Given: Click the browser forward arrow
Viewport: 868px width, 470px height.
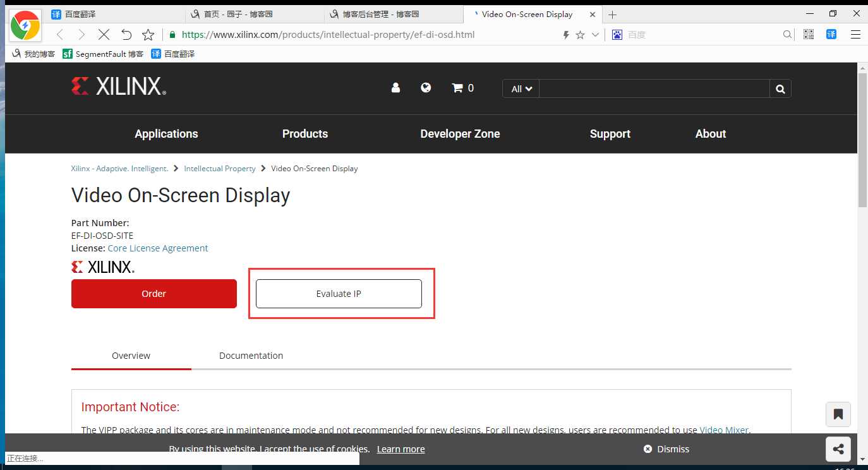Looking at the screenshot, I should [x=81, y=35].
